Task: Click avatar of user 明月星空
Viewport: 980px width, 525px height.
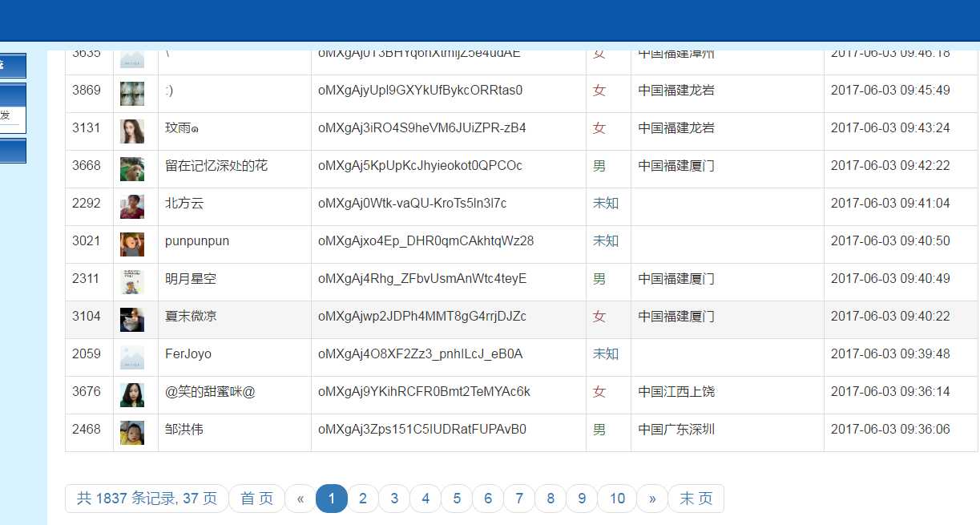Action: (x=132, y=282)
